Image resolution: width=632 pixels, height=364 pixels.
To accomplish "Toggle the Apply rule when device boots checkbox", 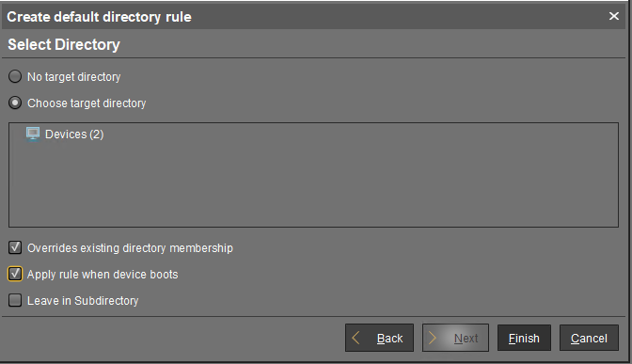I will coord(15,274).
